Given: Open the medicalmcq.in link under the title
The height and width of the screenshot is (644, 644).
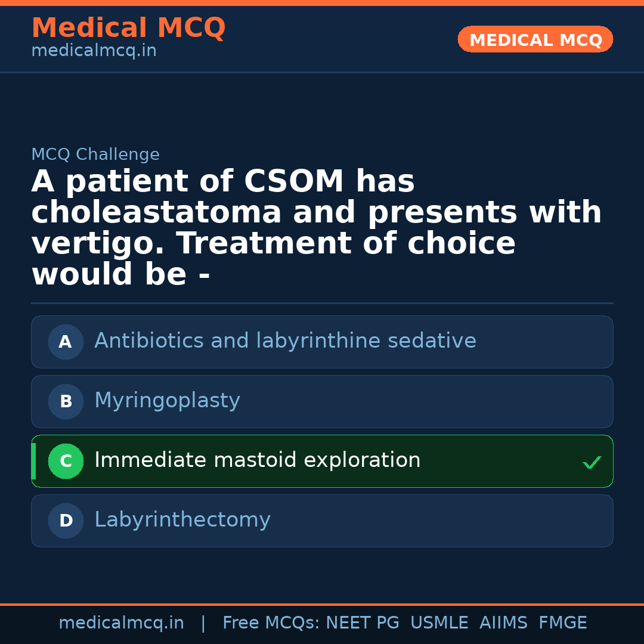Looking at the screenshot, I should 94,51.
